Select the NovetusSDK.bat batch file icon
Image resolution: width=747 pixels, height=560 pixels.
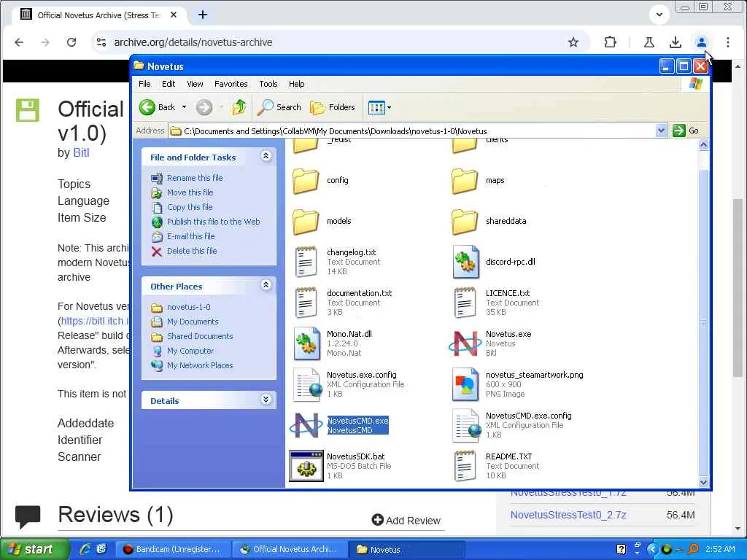coord(306,466)
